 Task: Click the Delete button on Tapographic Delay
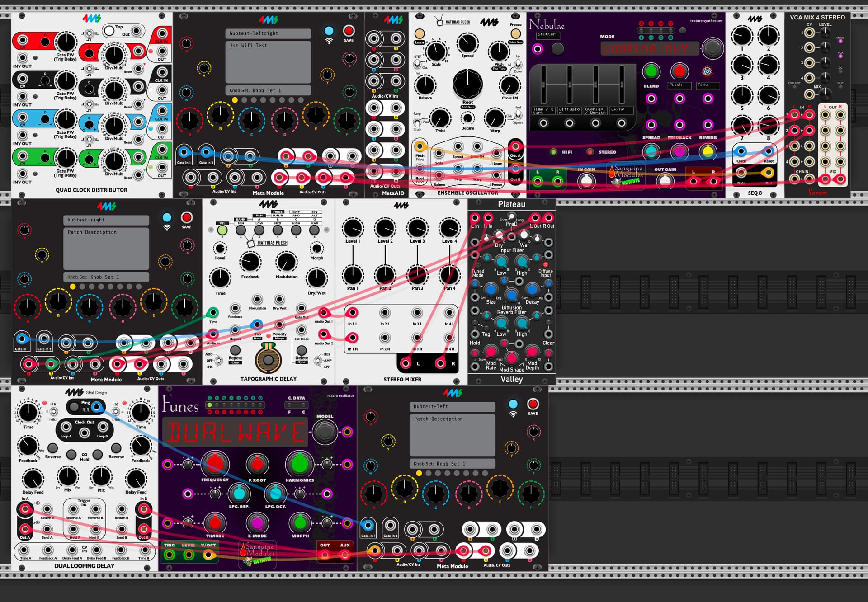(x=302, y=350)
